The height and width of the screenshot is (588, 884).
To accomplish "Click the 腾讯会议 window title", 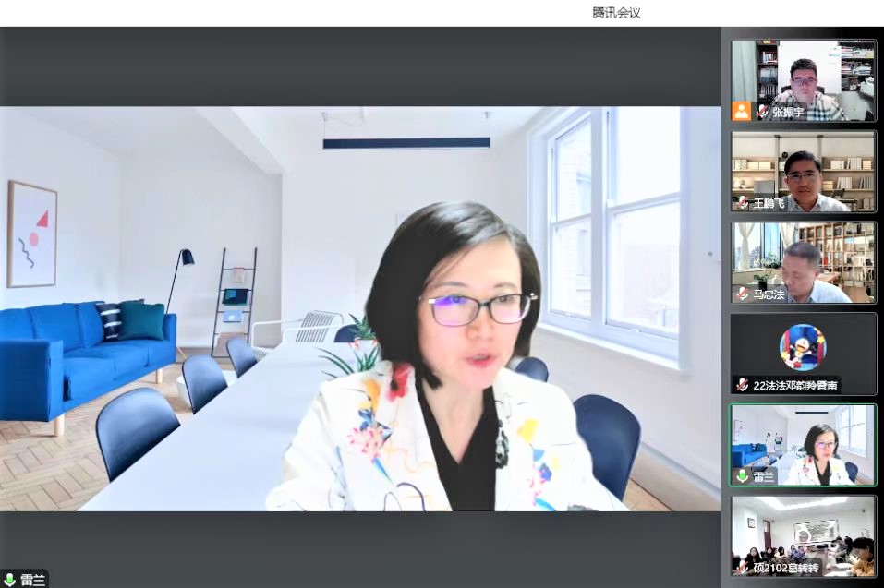I will pyautogui.click(x=616, y=13).
